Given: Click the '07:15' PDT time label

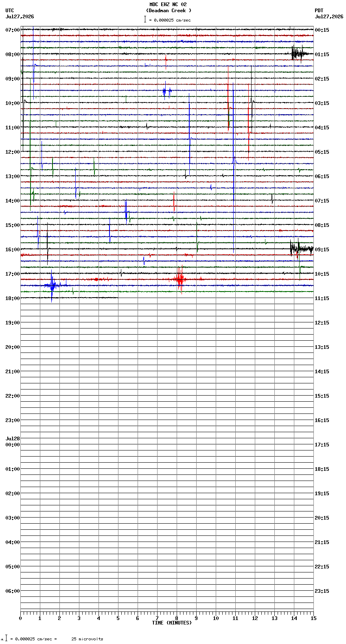Looking at the screenshot, I should pos(322,201).
